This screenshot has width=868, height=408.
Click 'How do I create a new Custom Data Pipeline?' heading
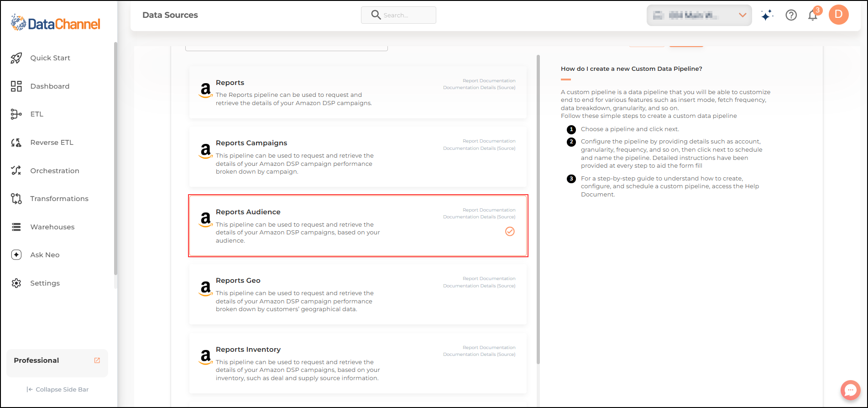tap(632, 69)
